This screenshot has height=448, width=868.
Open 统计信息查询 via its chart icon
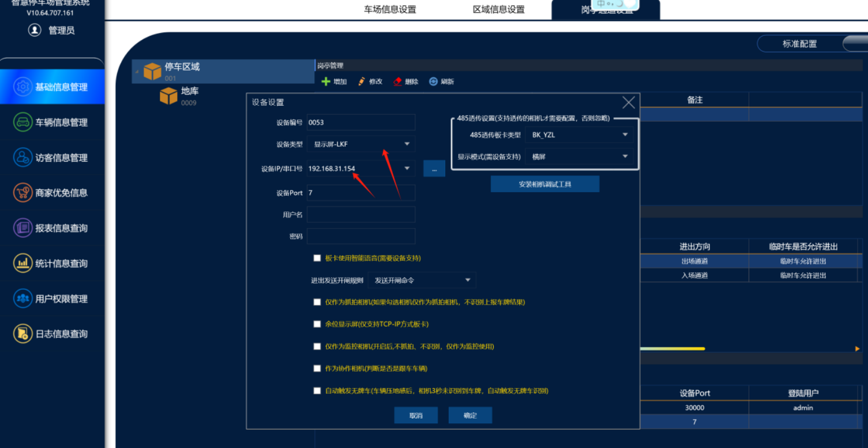23,263
